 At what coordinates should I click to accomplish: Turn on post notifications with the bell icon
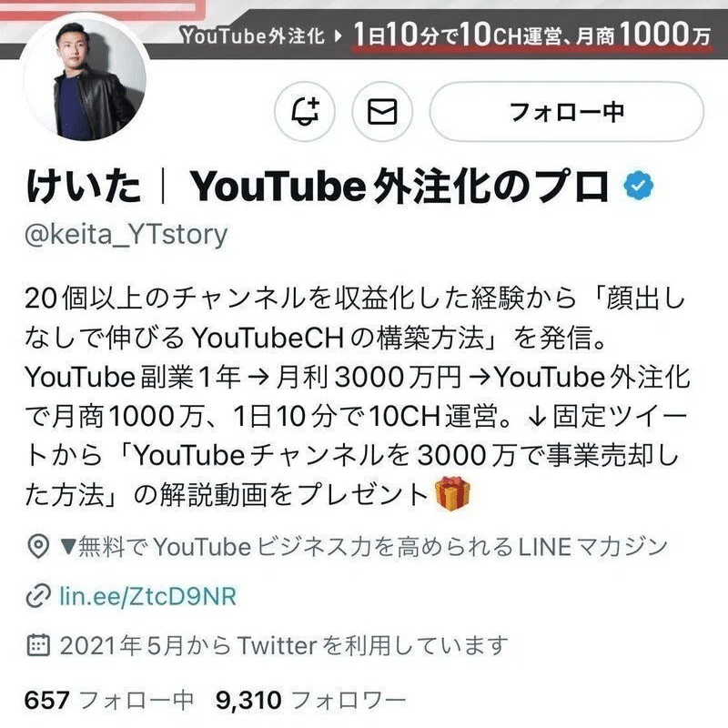(305, 111)
